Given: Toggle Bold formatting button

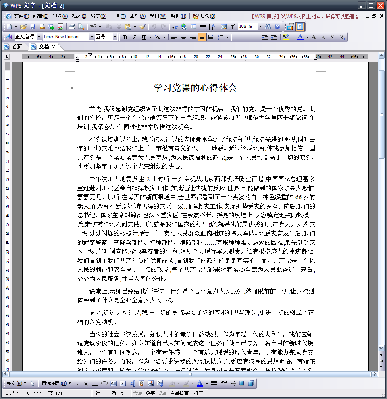Looking at the screenshot, I should tap(125, 37).
